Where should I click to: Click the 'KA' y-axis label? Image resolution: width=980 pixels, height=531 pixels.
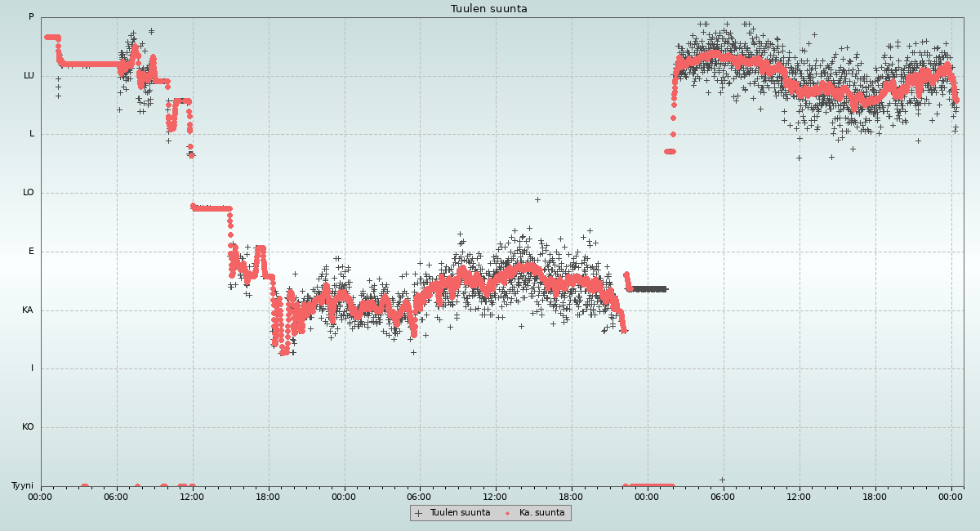click(28, 310)
